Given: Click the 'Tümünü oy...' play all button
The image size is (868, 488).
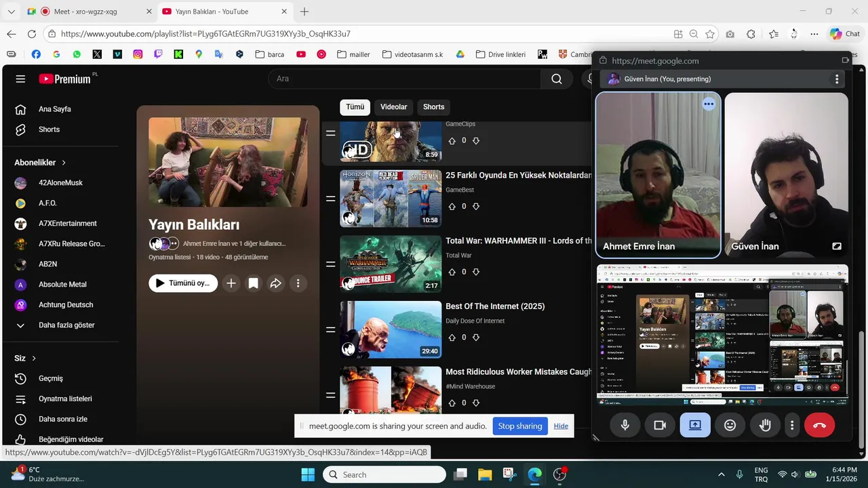Looking at the screenshot, I should click(183, 283).
